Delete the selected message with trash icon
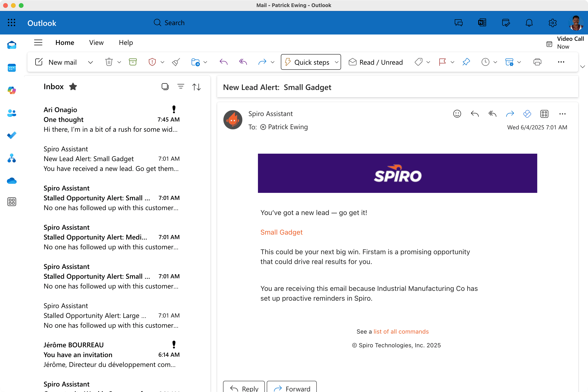The height and width of the screenshot is (392, 588). tap(109, 62)
